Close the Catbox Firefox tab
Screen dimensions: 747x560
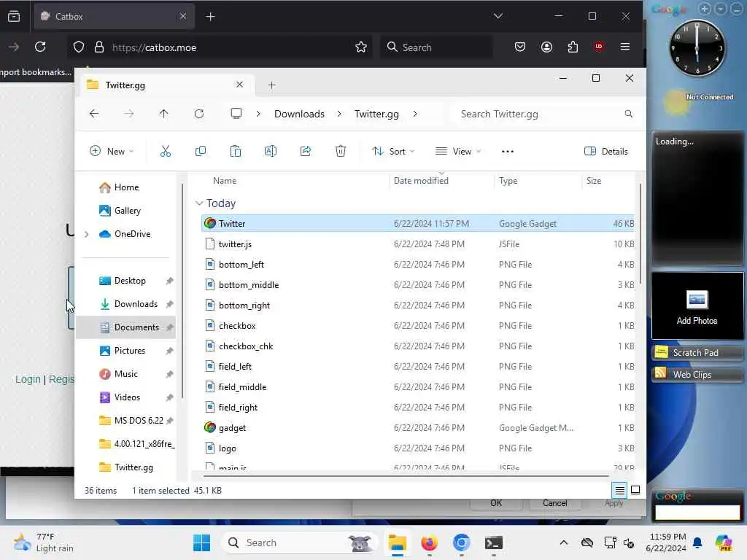[183, 16]
